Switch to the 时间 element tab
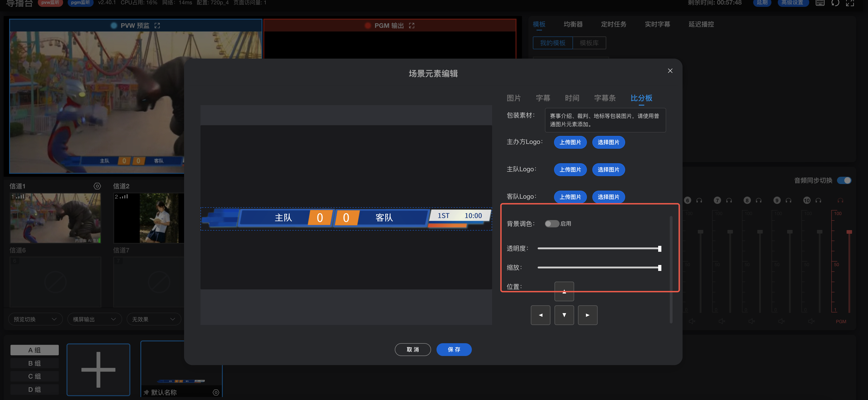 (x=572, y=98)
